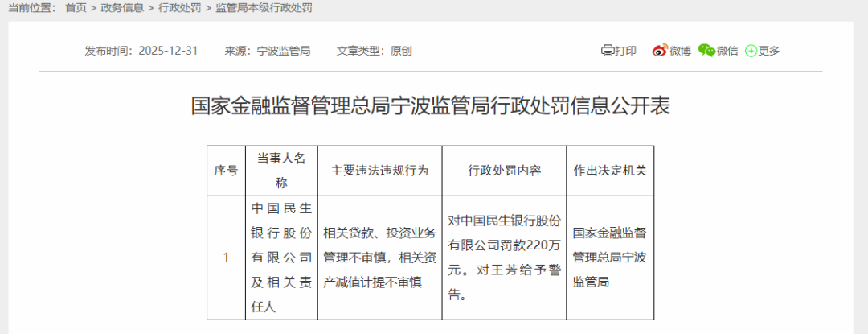
Task: Click the 国家金融监督管理总局宁波监管局 table cell
Action: click(610, 258)
